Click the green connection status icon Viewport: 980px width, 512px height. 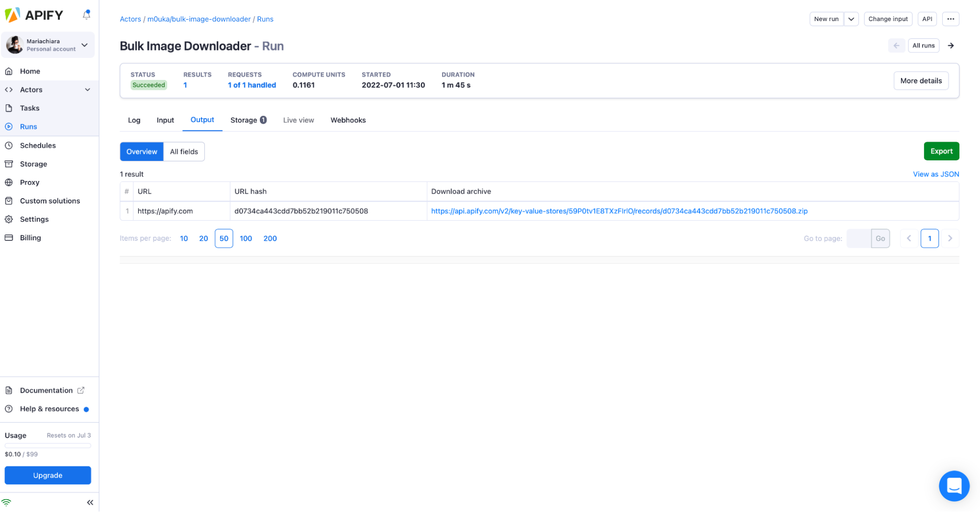[6, 502]
